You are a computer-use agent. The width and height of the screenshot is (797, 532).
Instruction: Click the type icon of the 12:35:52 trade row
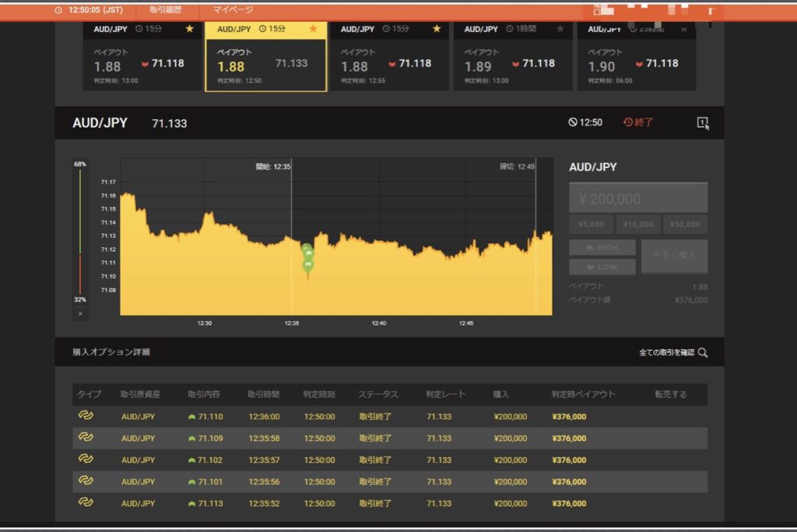tap(86, 502)
